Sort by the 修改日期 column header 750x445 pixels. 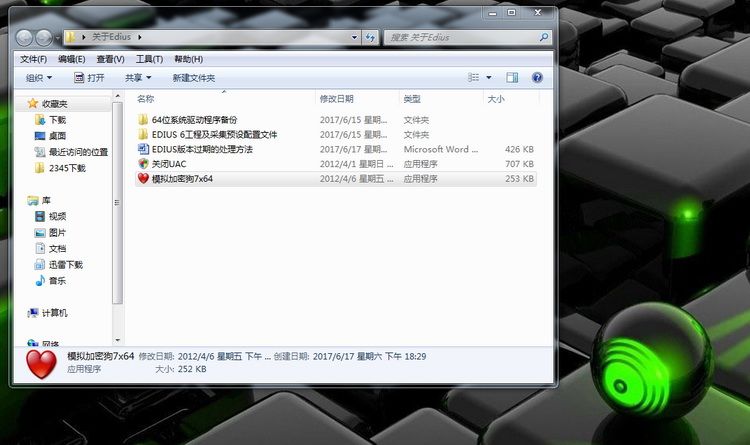(x=336, y=99)
